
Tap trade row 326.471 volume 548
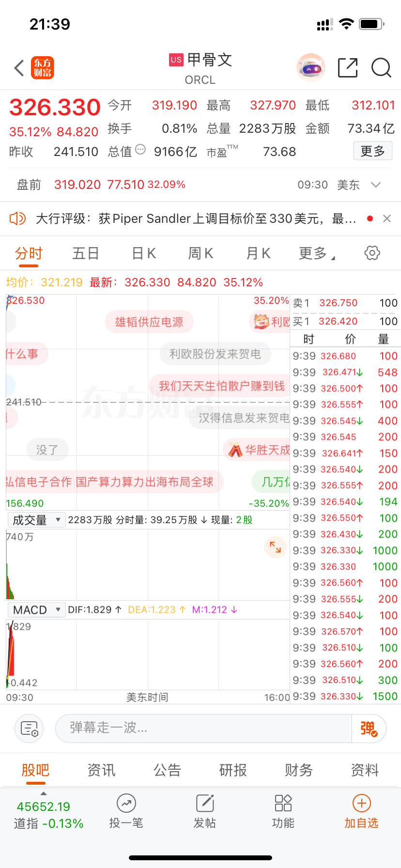[345, 372]
